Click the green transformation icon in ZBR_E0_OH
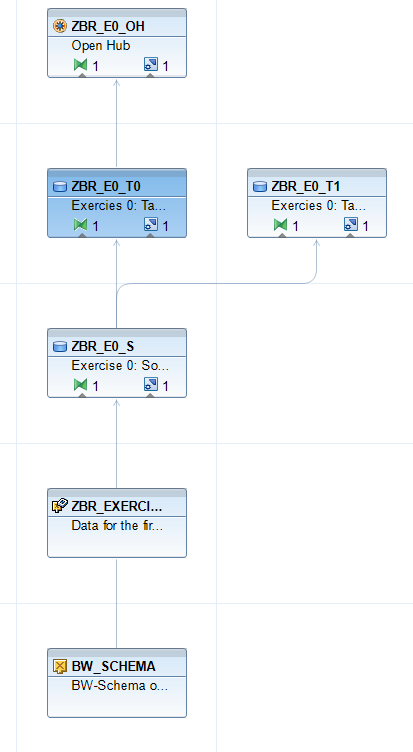413x752 pixels. [x=81, y=64]
